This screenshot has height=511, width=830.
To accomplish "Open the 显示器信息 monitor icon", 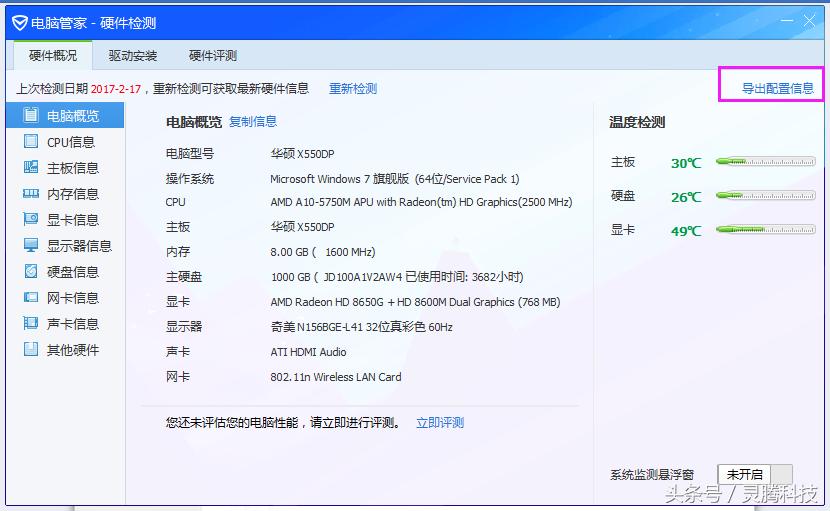I will [31, 245].
